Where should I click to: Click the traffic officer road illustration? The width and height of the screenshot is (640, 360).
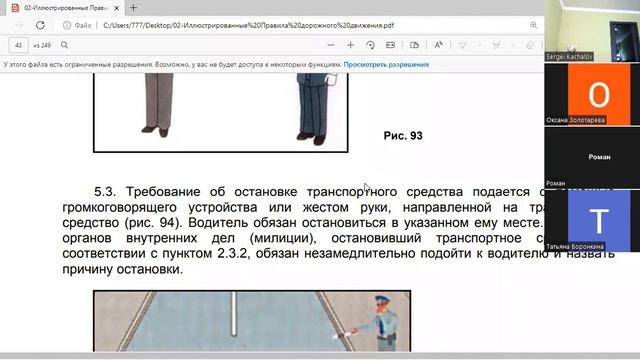pos(252,321)
